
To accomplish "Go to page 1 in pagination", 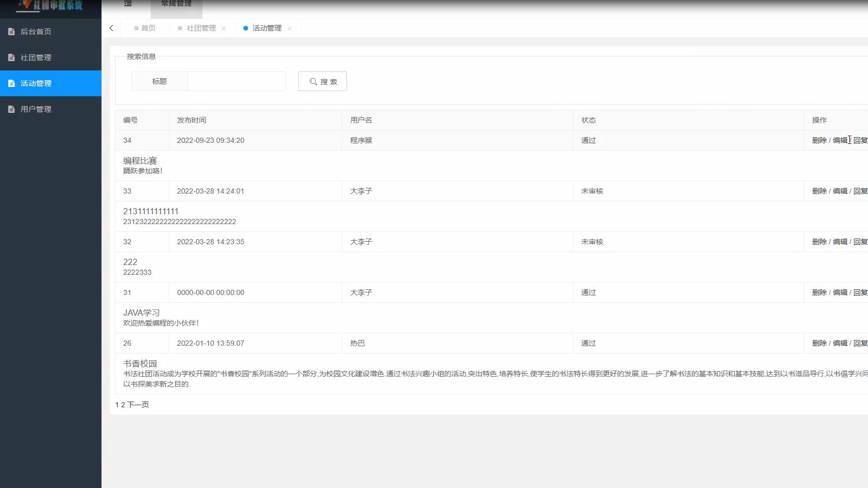I will (x=117, y=405).
